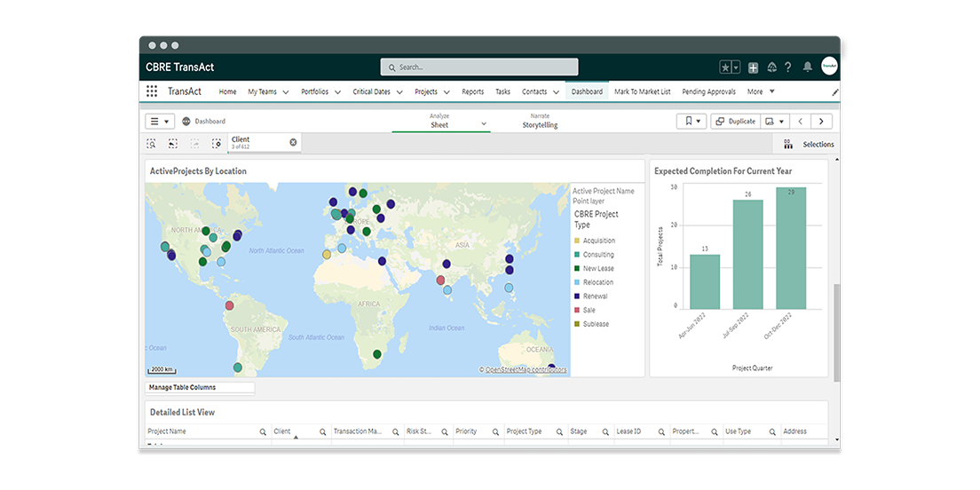
Task: Click the smart search selection tool
Action: pos(153,143)
